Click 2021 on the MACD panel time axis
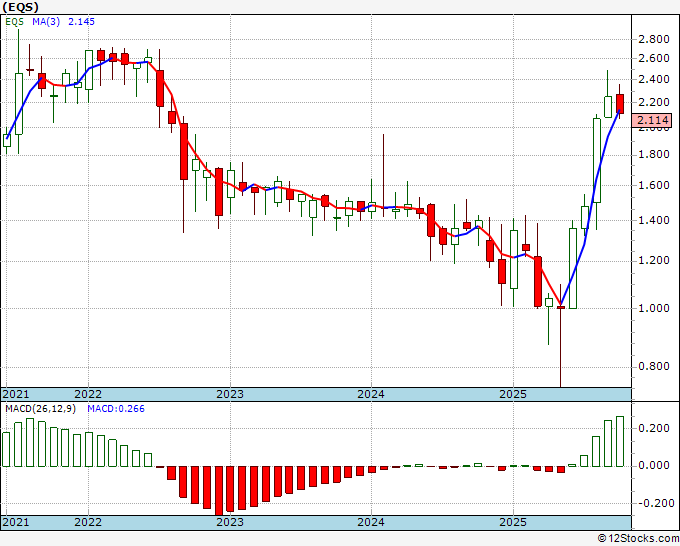 click(16, 522)
